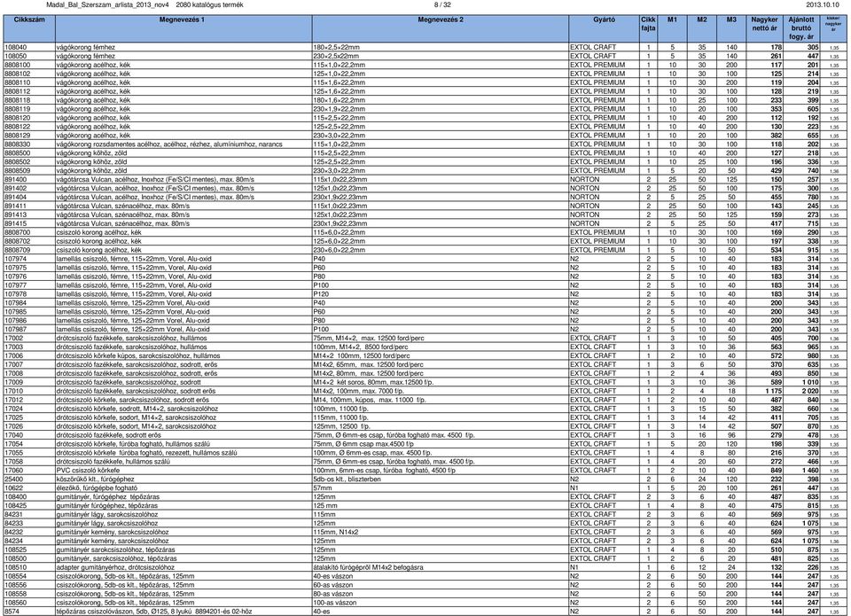The height and width of the screenshot is (616, 851).
Task: Select item number 17002
Action: point(13,338)
